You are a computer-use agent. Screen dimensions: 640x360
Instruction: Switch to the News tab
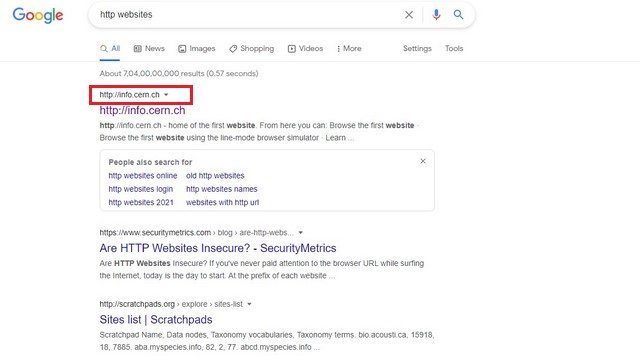[149, 49]
